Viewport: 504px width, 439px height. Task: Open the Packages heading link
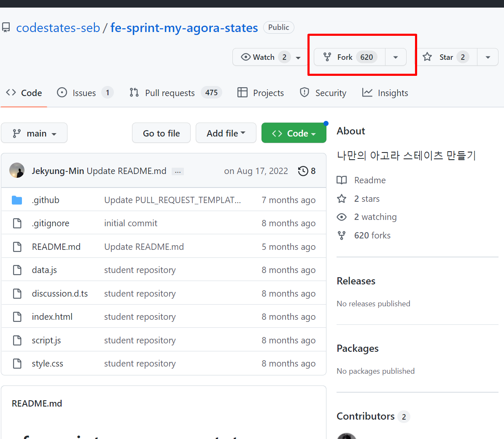(x=357, y=348)
